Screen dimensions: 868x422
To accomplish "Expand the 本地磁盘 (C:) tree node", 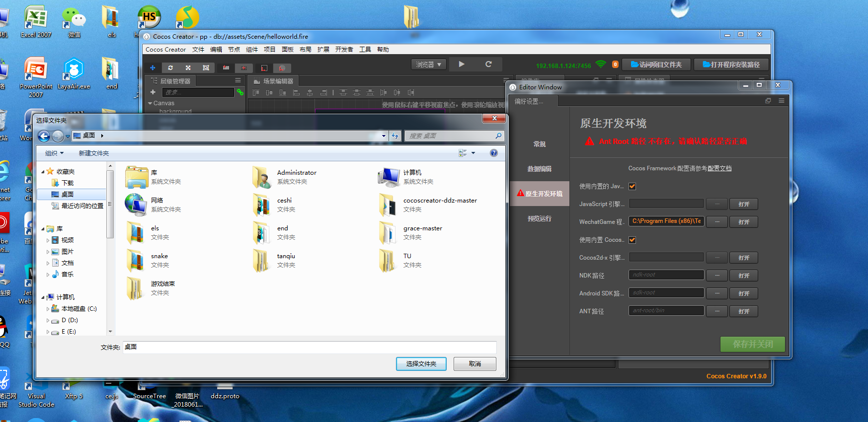I will [48, 309].
